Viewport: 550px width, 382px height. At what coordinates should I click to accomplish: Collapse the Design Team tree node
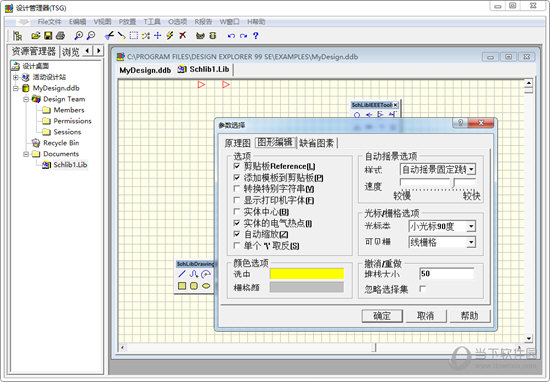pyautogui.click(x=26, y=99)
